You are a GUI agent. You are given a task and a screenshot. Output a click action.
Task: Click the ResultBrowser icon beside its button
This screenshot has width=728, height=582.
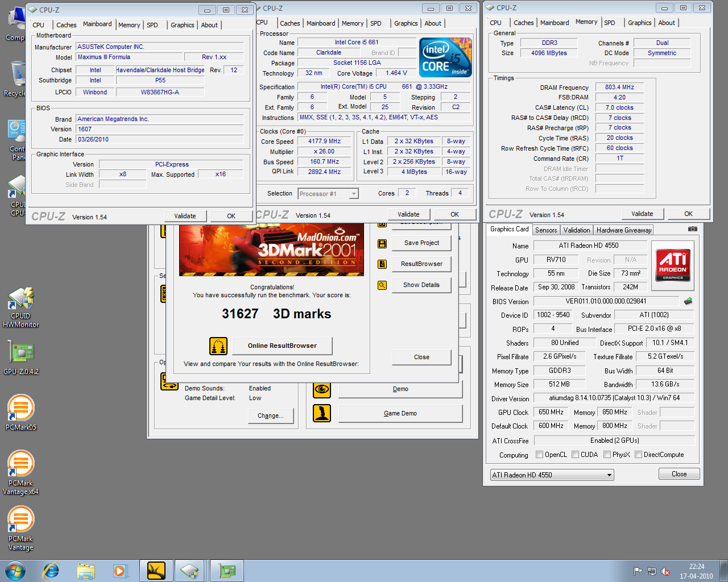point(382,264)
